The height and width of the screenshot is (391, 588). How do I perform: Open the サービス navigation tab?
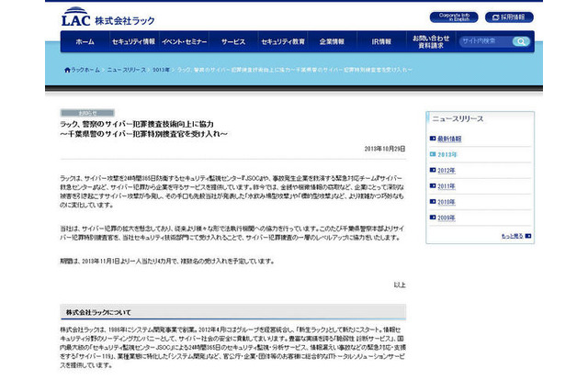pyautogui.click(x=233, y=42)
